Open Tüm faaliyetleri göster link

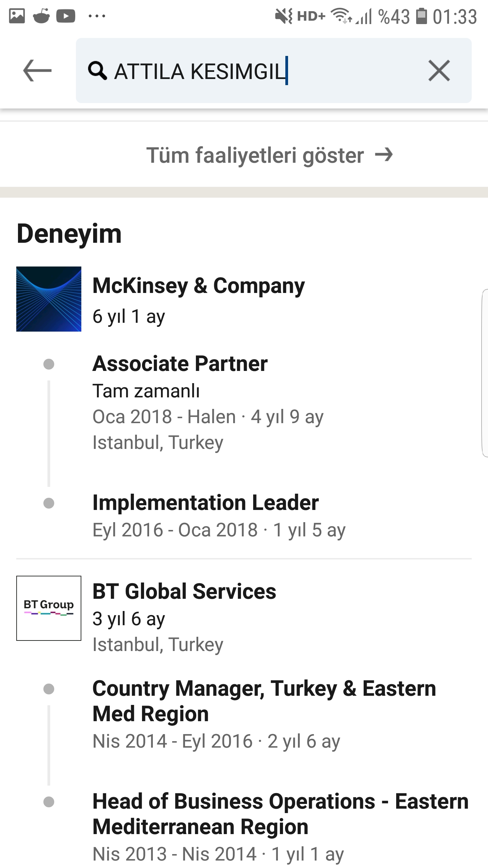(255, 155)
